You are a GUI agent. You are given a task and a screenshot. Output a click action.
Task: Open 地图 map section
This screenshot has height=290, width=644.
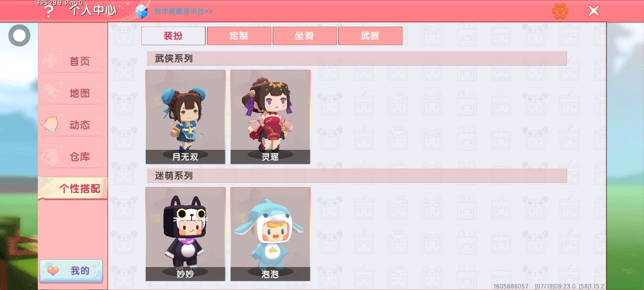(73, 93)
